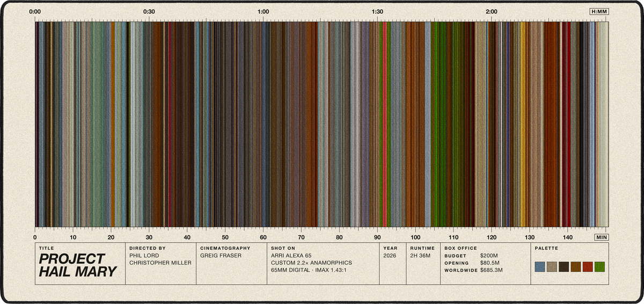This screenshot has width=644, height=304.
Task: Click minute label 0 on bottom axis
Action: [35, 237]
